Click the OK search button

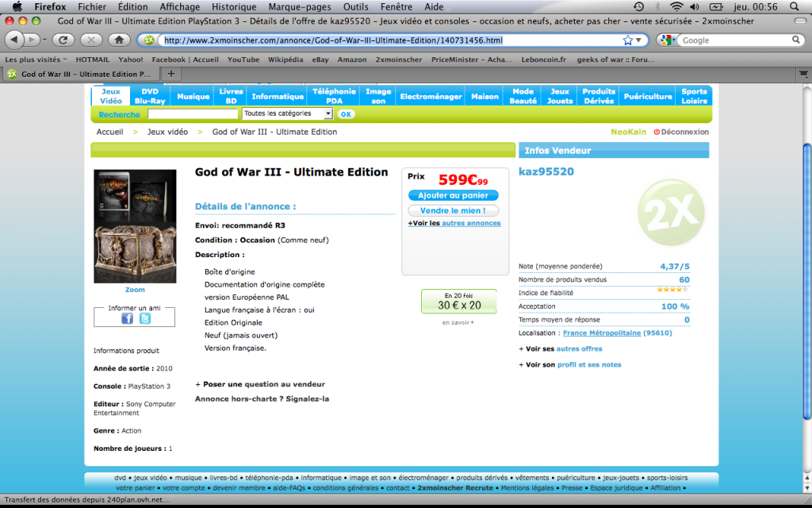[346, 114]
